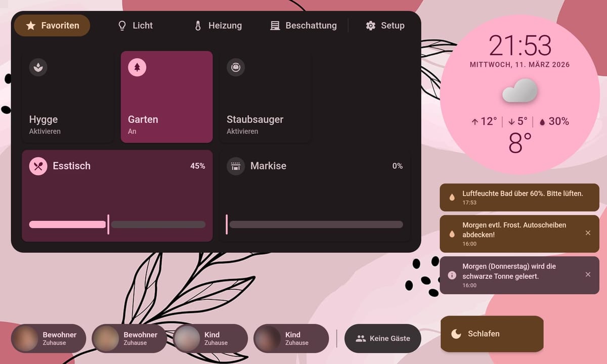Viewport: 607px width, 364px height.
Task: Click the droplet icon on Luftfeuchte notification
Action: point(452,197)
